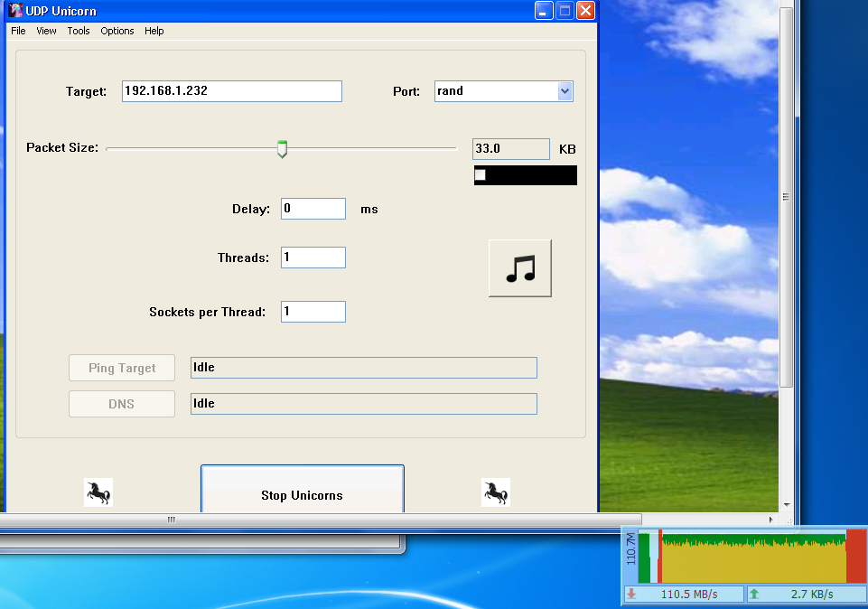Open the Options menu
Viewport: 868px width, 609px height.
point(117,31)
